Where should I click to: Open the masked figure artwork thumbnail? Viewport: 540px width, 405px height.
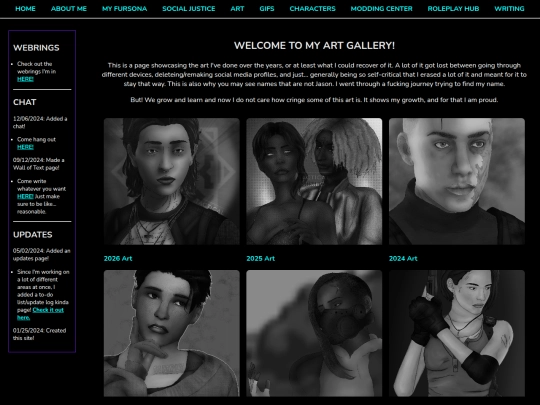tap(314, 333)
